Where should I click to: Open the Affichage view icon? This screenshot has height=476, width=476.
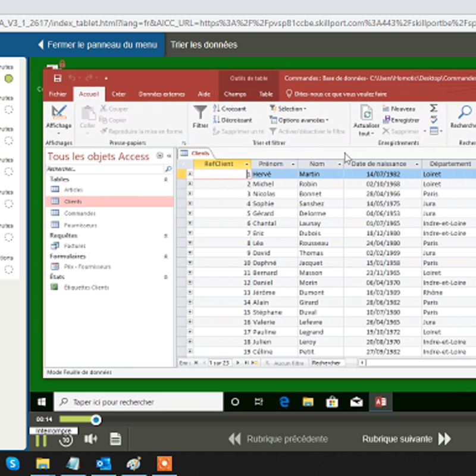59,112
